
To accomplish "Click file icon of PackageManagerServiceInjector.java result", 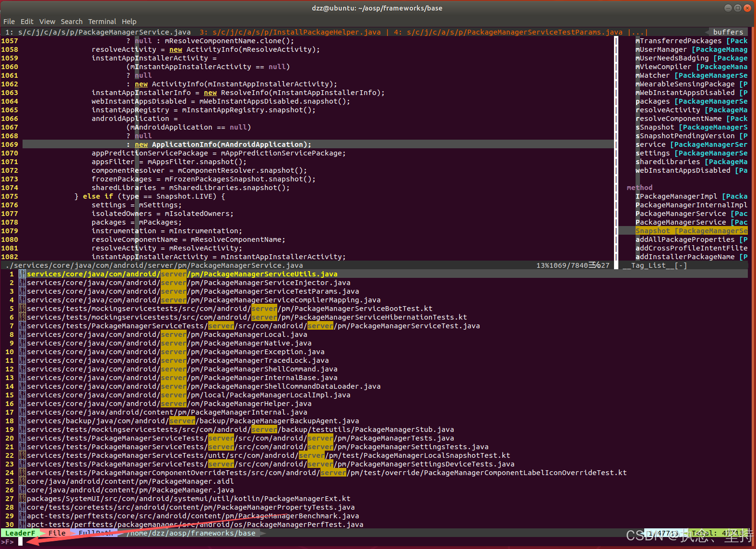I will click(x=22, y=283).
